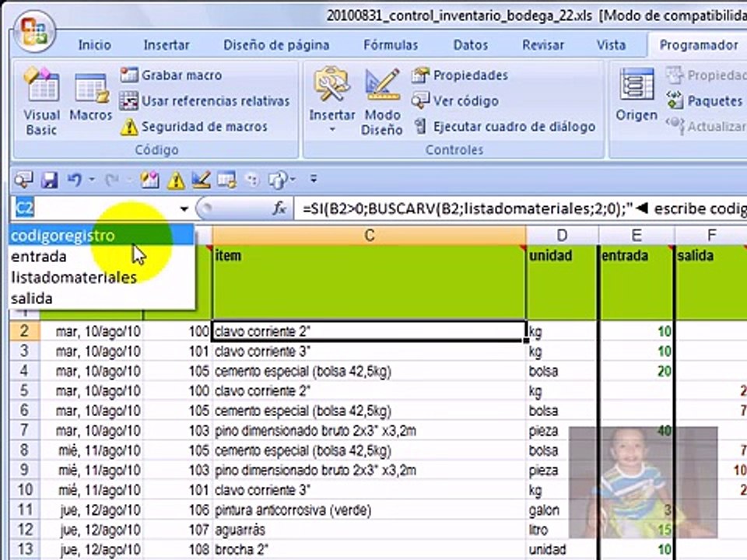747x560 pixels.
Task: Click the child photo overlay thumbnail
Action: pos(644,482)
